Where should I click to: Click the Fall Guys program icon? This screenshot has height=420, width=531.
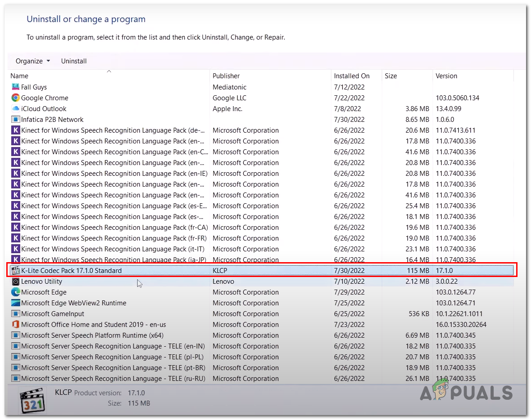15,87
